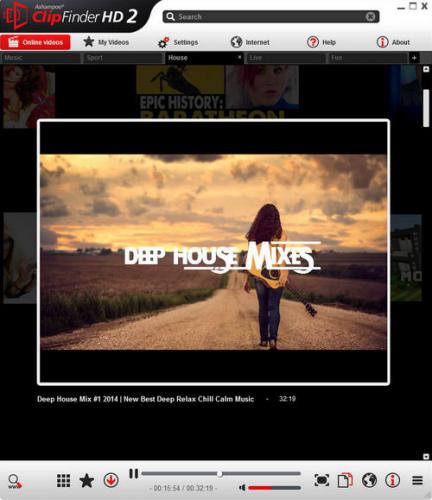Pause the playing video
The image size is (432, 500).
pyautogui.click(x=134, y=473)
